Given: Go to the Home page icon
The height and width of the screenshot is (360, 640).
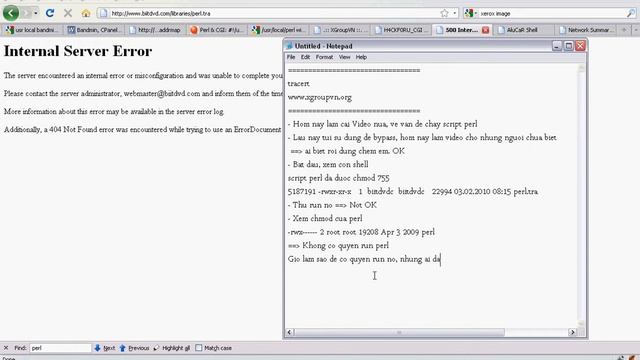Looking at the screenshot, I should (x=86, y=13).
